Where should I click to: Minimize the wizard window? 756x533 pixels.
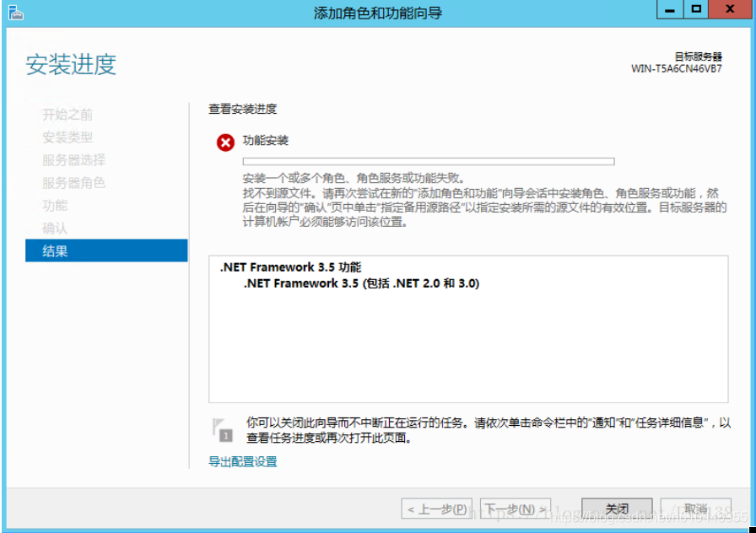click(670, 10)
